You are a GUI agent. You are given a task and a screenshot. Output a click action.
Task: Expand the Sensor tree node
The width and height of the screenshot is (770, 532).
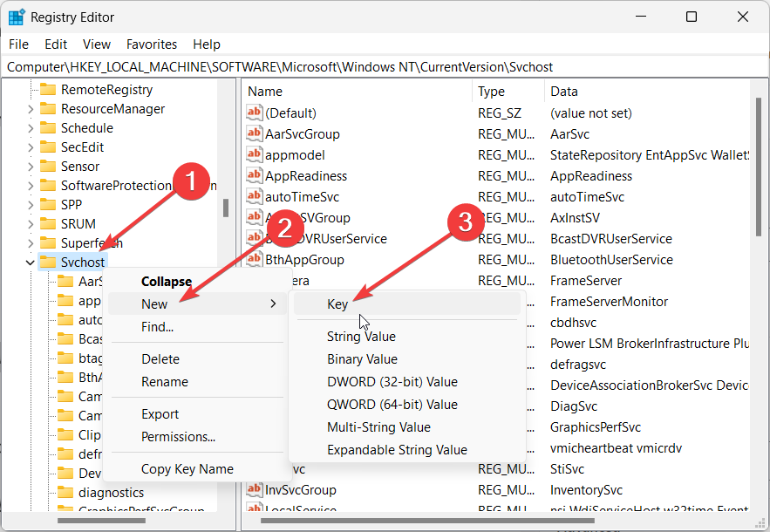pos(31,167)
